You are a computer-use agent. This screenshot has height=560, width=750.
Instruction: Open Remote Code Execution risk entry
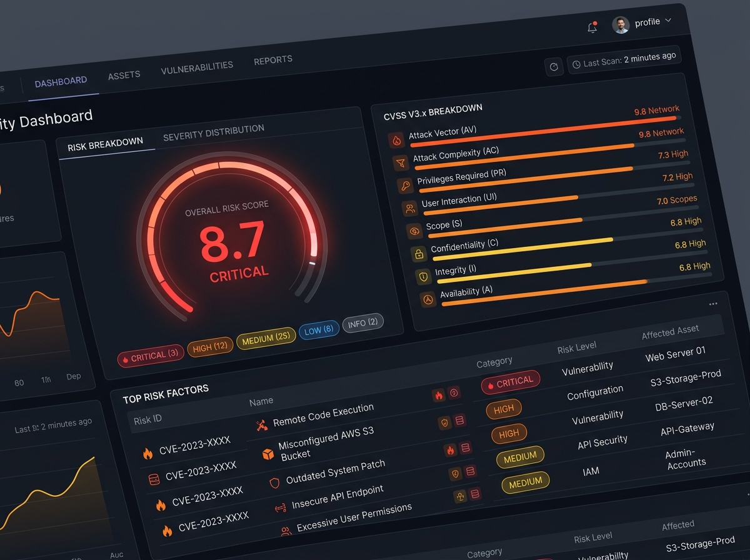coord(323,416)
